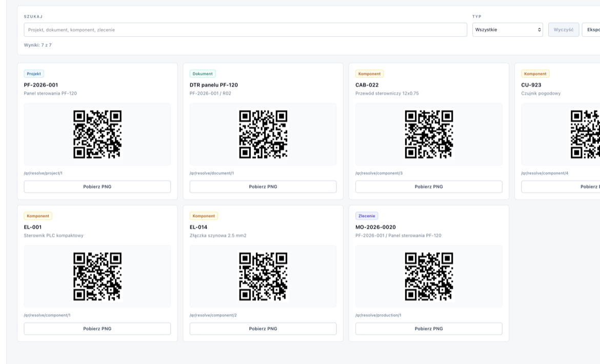Click the subtitle Sterownik PLC kompaktowy
The image size is (600, 364).
pos(53,235)
